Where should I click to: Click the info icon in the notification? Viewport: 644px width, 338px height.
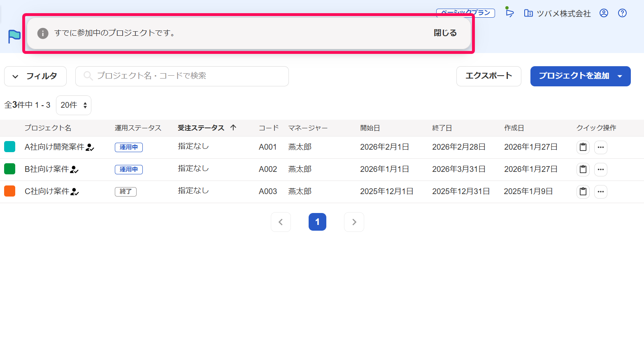pos(43,33)
